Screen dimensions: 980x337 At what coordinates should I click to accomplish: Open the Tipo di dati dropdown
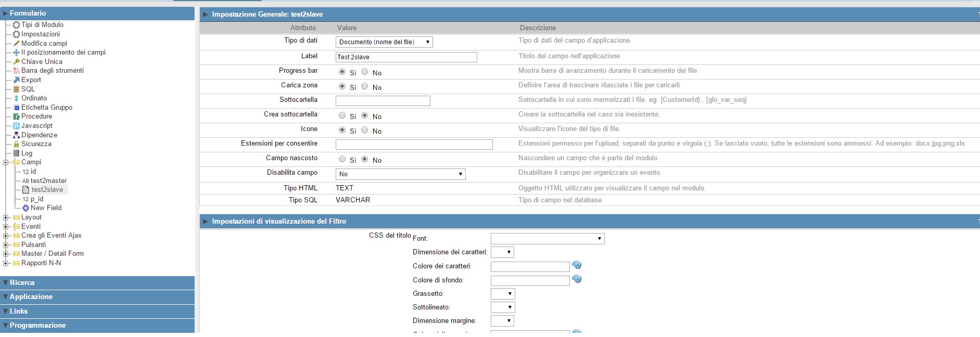384,42
